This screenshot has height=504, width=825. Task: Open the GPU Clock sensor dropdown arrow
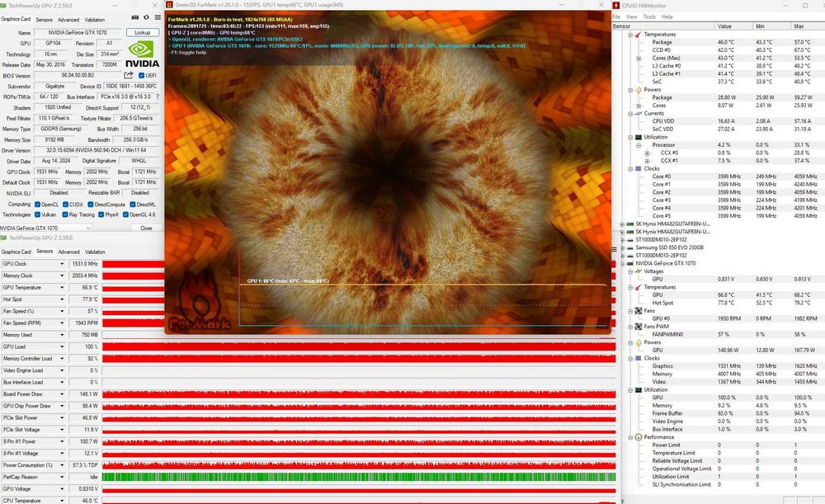[62, 264]
